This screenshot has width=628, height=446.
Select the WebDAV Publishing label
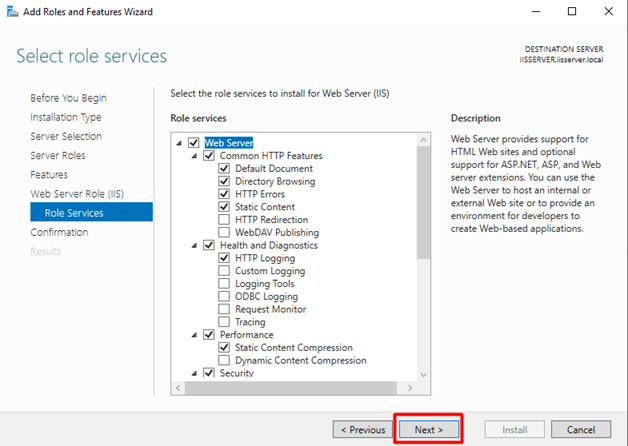pyautogui.click(x=277, y=233)
